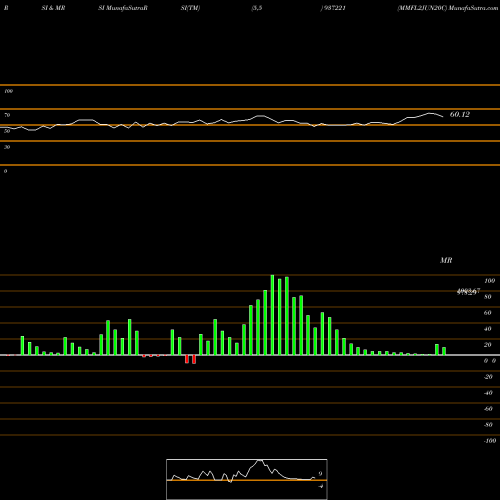Click the 30 level label on RSI scale
Image resolution: width=500 pixels, height=500 pixels.
pos(7,147)
